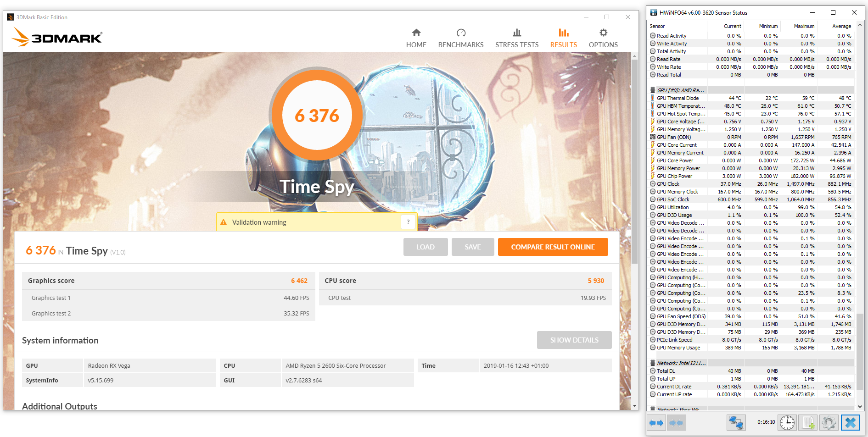Click Graphics test 2 result row

[x=168, y=313]
